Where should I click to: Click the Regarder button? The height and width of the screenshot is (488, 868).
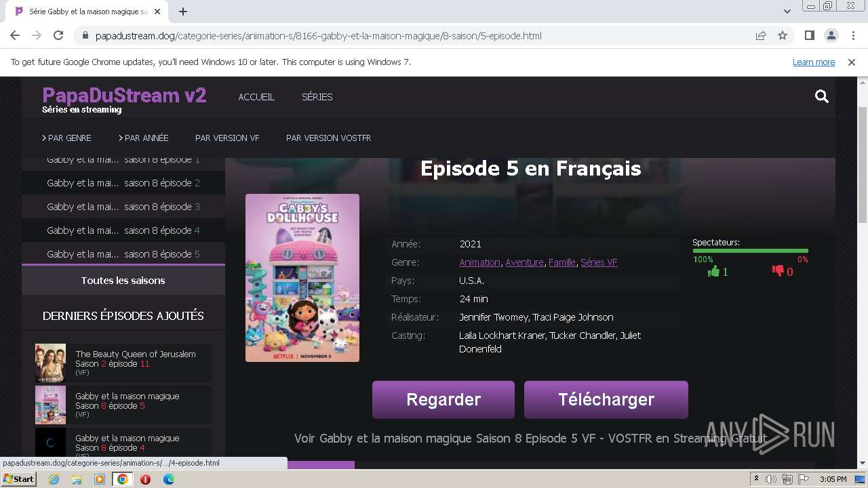coord(443,399)
